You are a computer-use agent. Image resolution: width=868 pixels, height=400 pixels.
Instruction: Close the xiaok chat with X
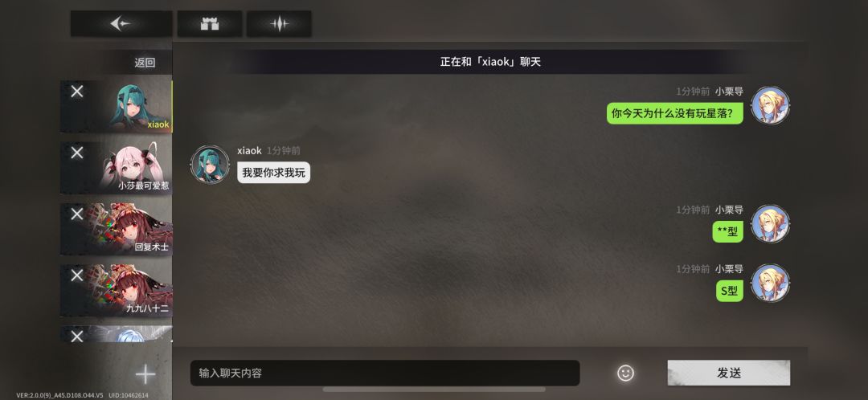(77, 92)
